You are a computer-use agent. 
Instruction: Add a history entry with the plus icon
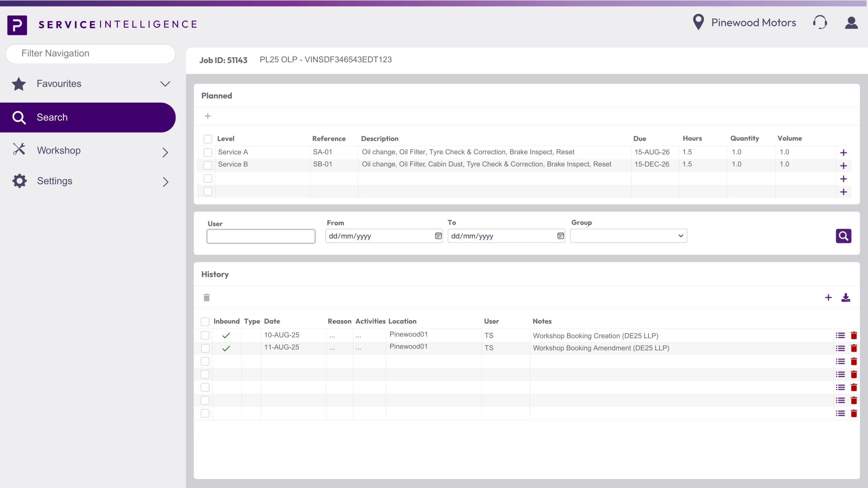pos(828,298)
